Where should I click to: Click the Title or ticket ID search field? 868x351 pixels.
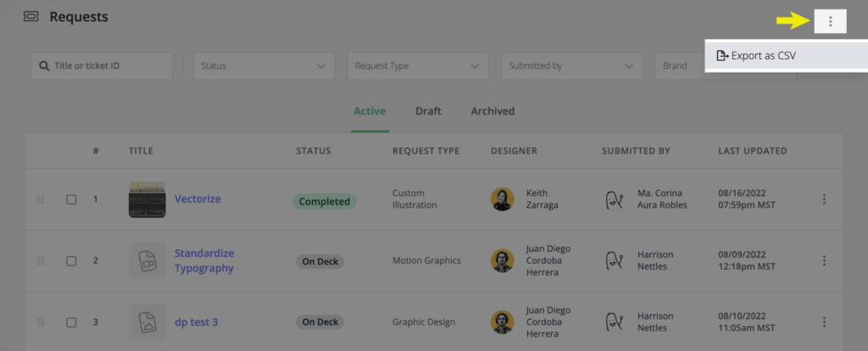pyautogui.click(x=102, y=66)
